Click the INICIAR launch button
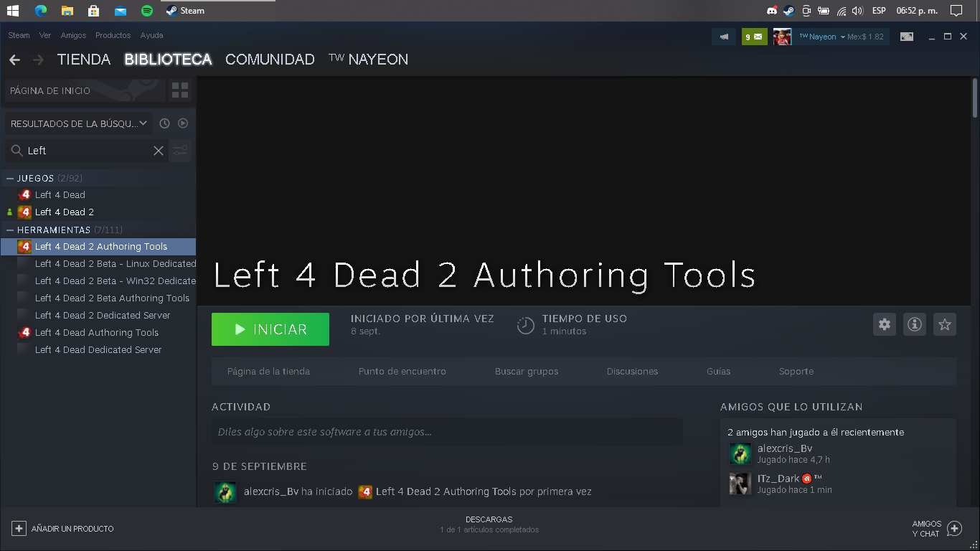Screen dimensions: 980x551 point(270,329)
